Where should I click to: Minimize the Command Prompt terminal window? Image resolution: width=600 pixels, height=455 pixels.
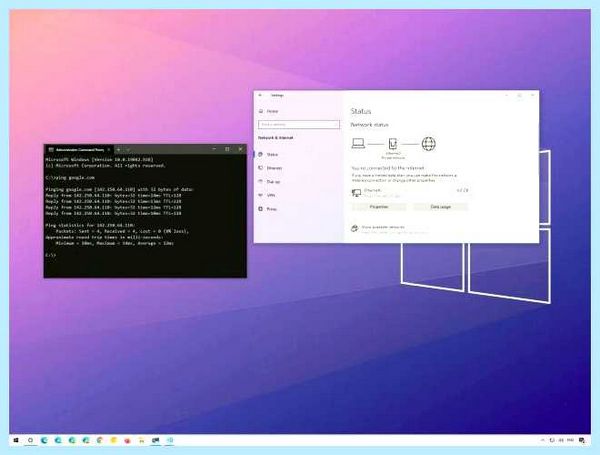click(214, 149)
